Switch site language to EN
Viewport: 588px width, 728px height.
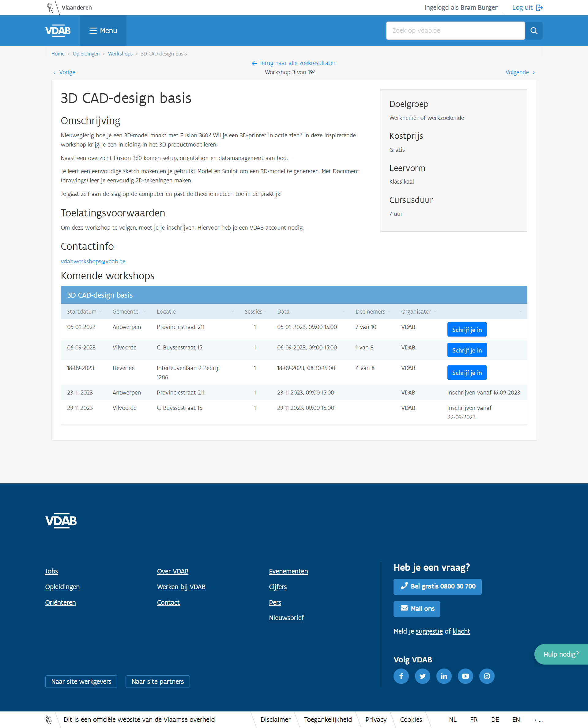click(x=516, y=719)
